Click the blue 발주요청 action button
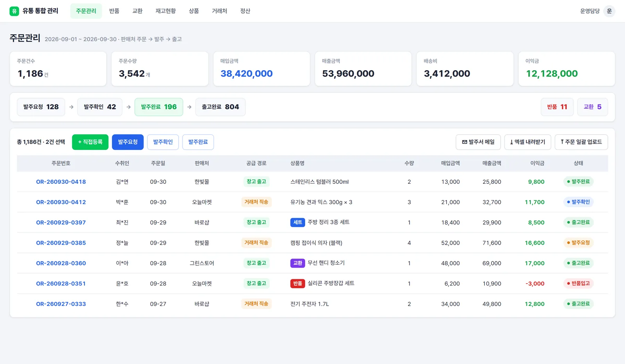 pyautogui.click(x=128, y=142)
